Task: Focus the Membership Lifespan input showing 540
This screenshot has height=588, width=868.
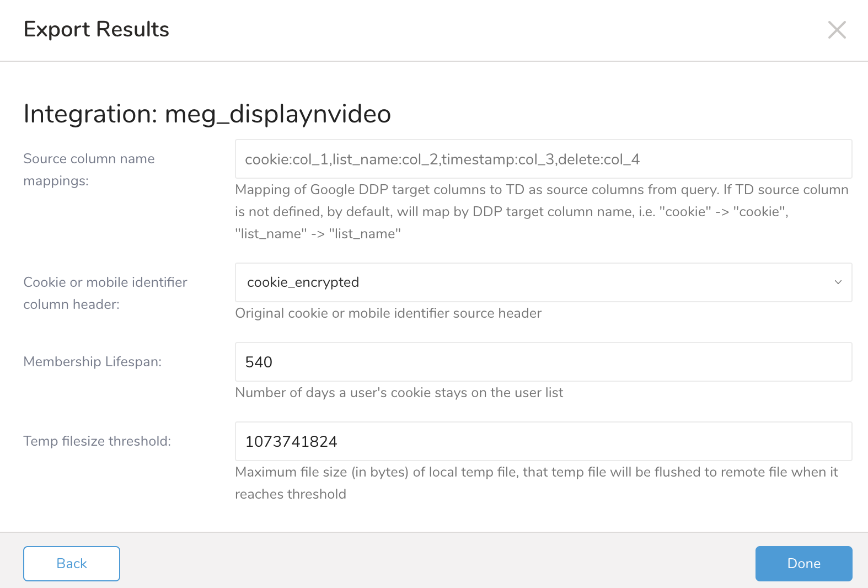Action: click(x=543, y=362)
